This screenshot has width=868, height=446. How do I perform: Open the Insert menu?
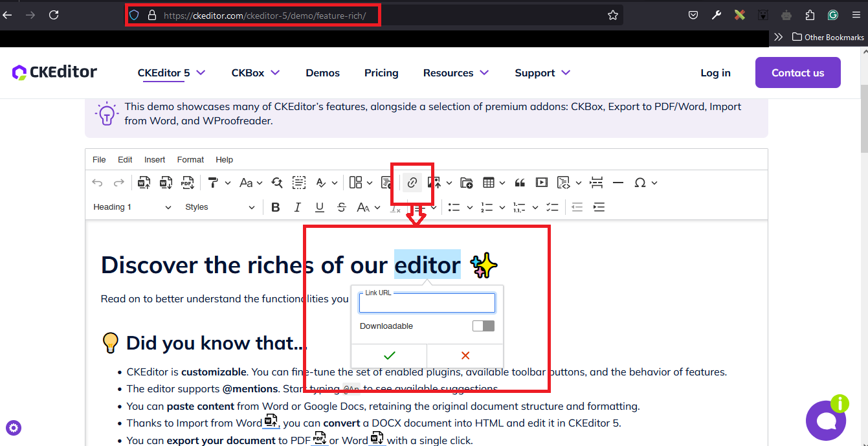click(155, 160)
